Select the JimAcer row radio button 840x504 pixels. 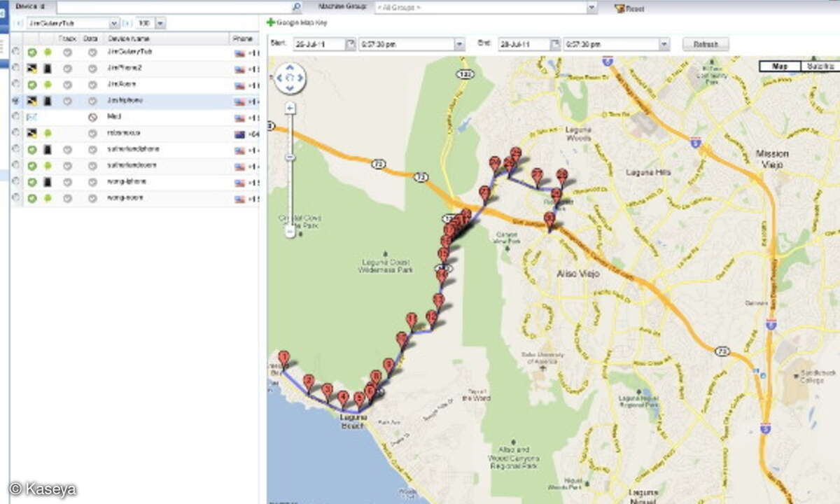tap(16, 85)
